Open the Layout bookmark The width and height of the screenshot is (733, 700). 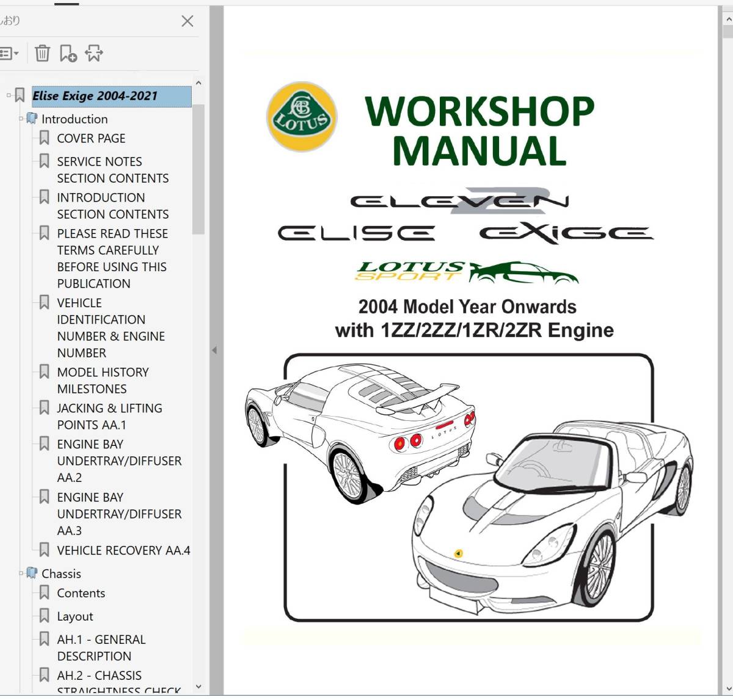(x=75, y=616)
